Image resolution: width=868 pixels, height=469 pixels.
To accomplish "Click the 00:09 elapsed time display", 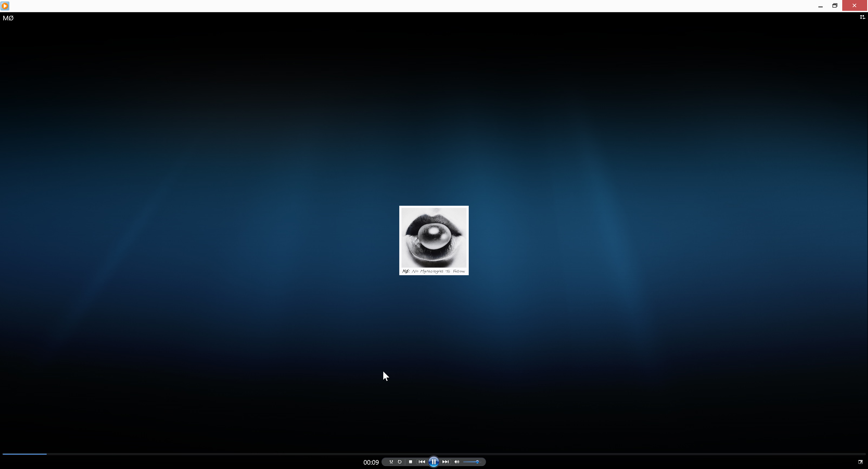I will (x=371, y=462).
